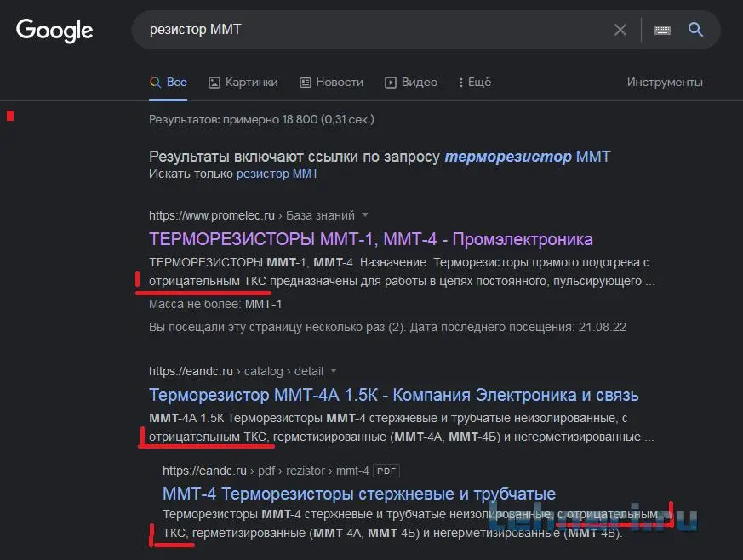Expand options arrow beside promelec.ru URL

365,215
